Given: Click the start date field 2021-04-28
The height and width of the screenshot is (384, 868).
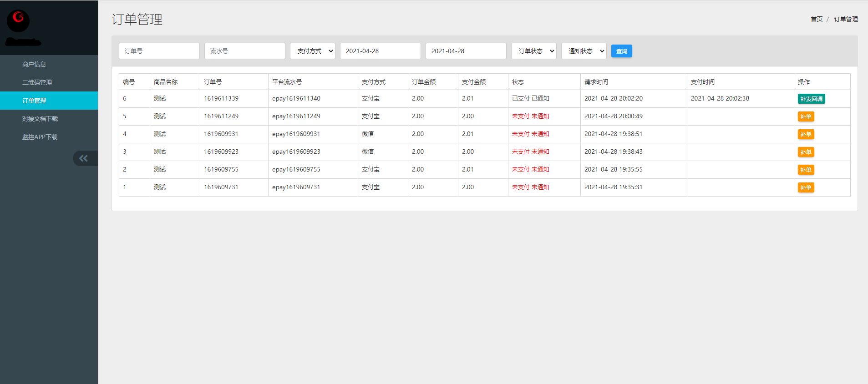Looking at the screenshot, I should (380, 51).
